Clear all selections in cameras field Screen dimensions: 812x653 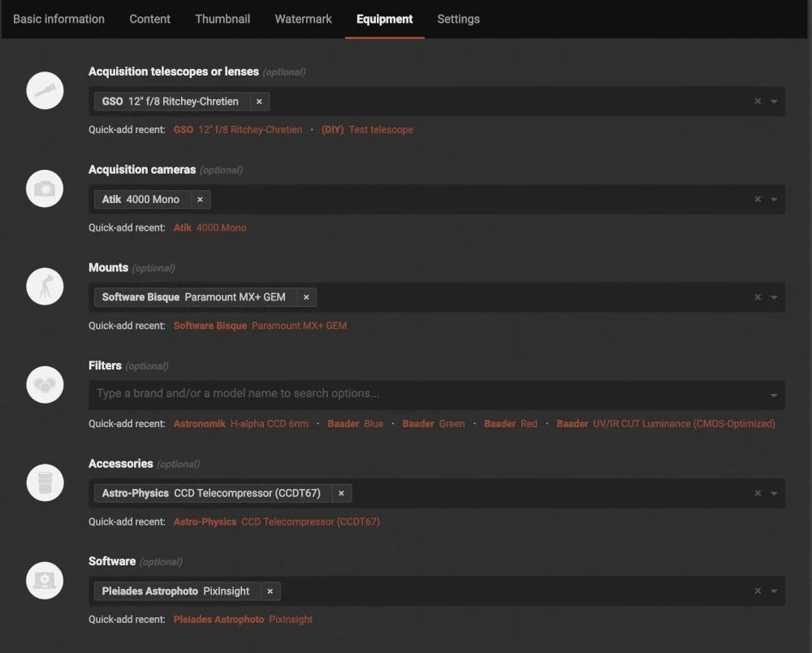(x=758, y=199)
